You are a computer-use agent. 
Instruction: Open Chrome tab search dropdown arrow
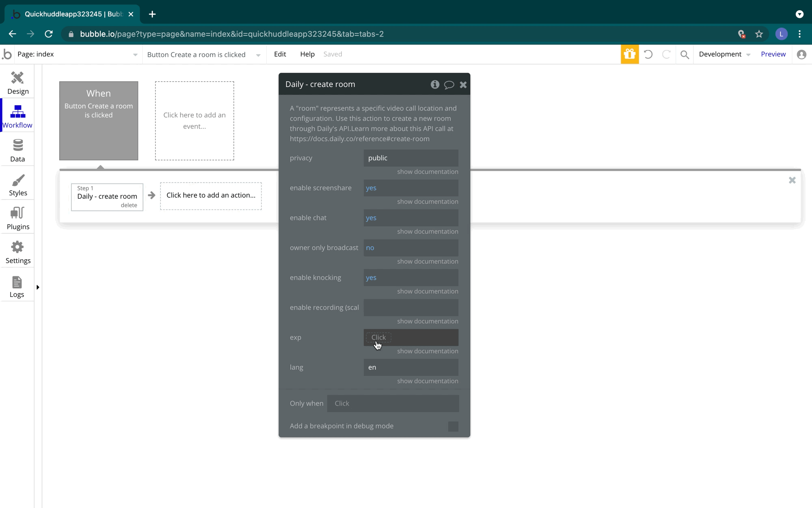pyautogui.click(x=799, y=14)
